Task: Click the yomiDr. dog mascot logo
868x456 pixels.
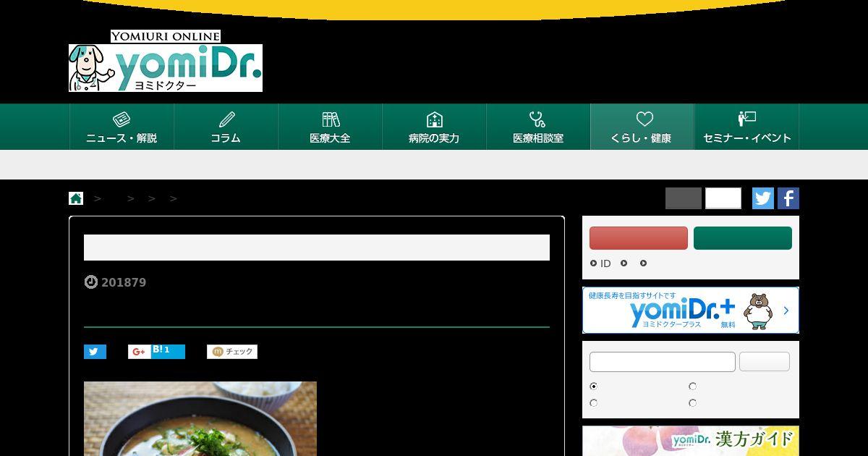Action: coord(166,67)
